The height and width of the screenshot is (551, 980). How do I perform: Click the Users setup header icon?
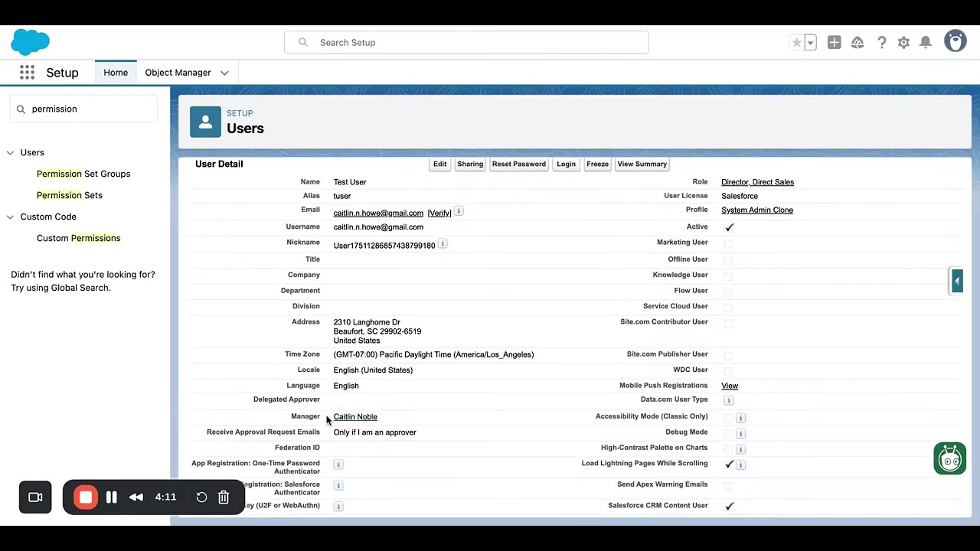(x=205, y=122)
